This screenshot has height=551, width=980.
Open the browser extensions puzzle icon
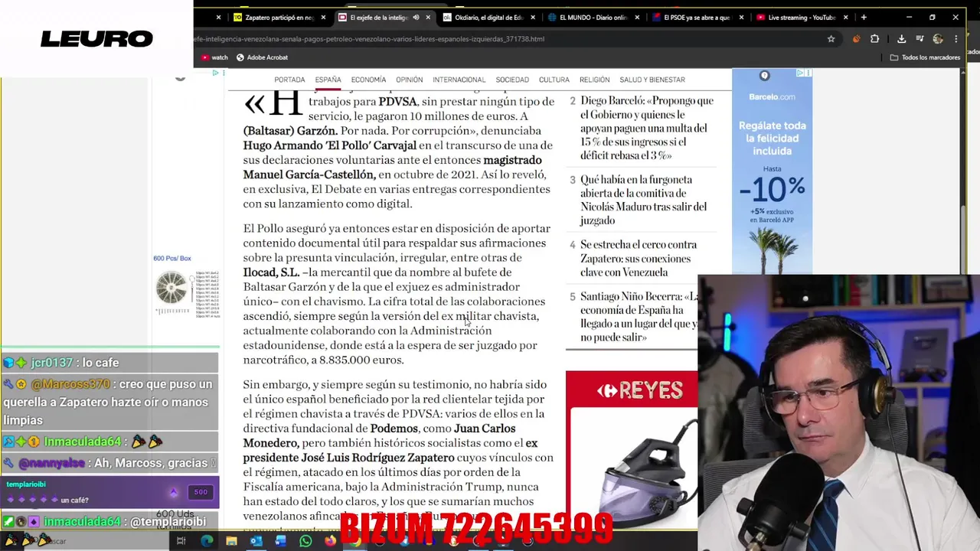pos(875,39)
